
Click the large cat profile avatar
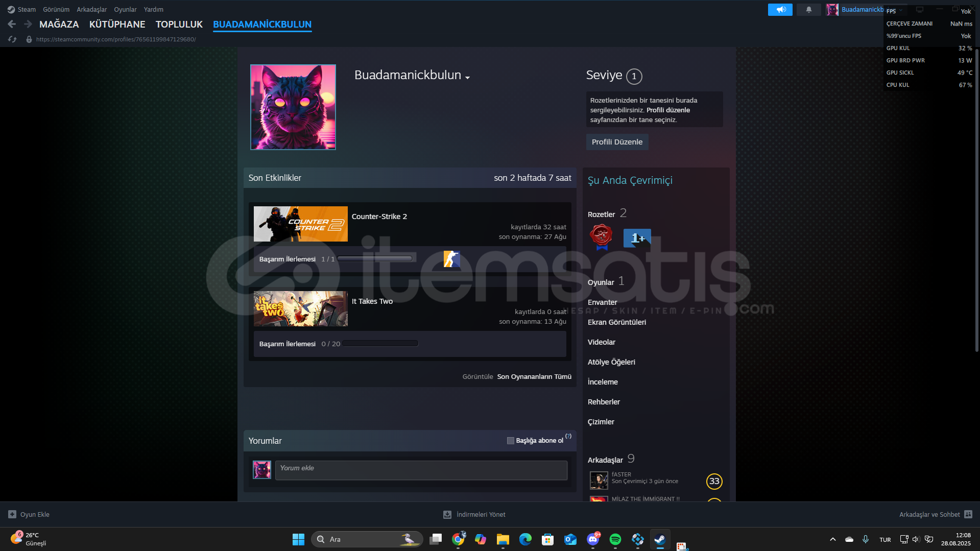(293, 107)
